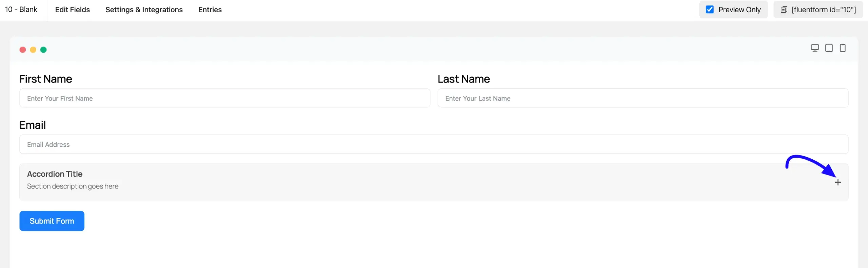
Task: Open Settings & Integrations tab
Action: click(x=144, y=10)
